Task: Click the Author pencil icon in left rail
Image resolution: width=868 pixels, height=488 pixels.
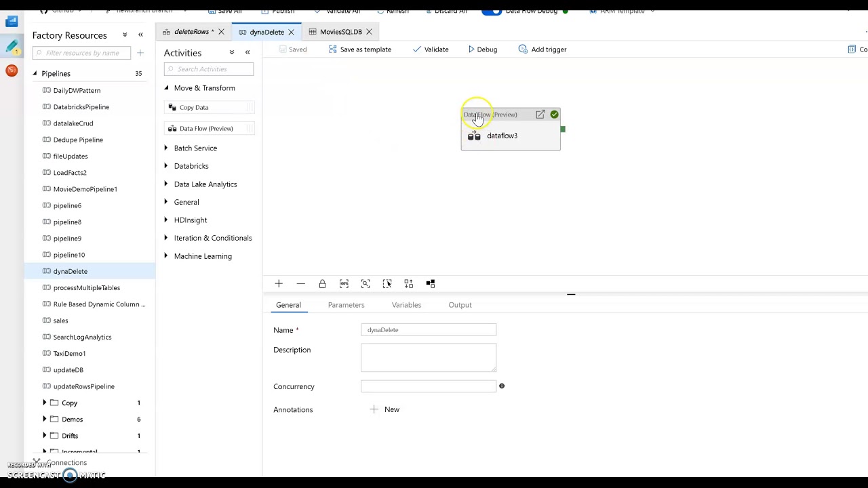Action: coord(12,46)
